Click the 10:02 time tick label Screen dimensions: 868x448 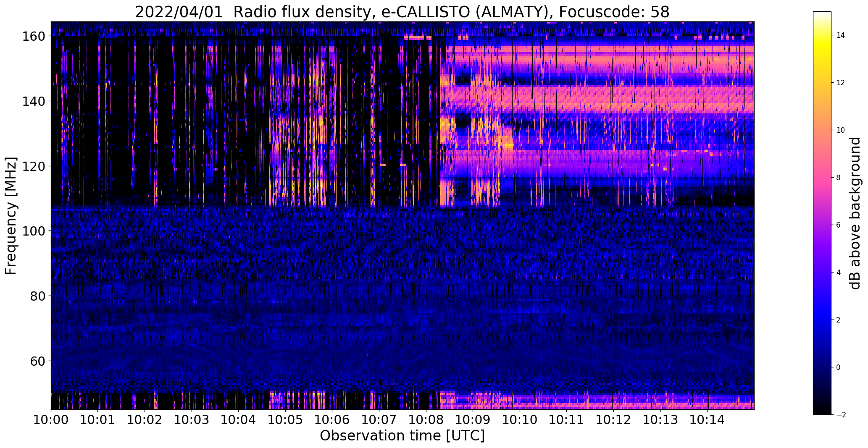pos(145,419)
